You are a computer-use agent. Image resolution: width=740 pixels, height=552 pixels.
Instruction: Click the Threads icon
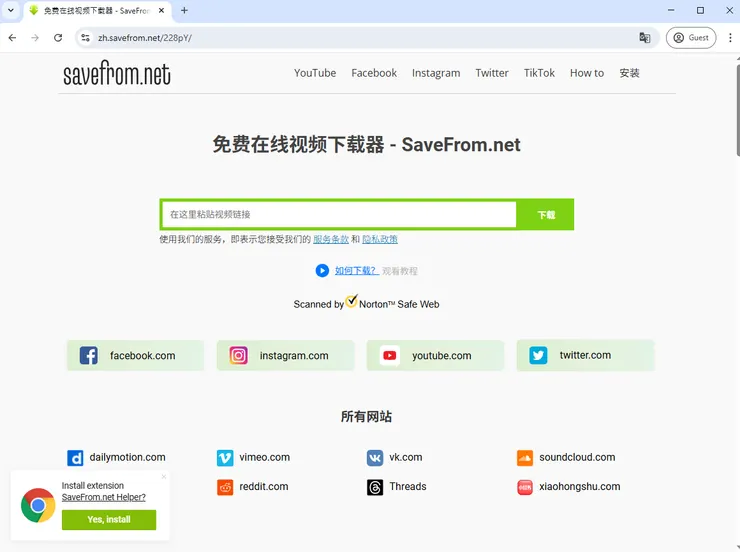point(375,487)
